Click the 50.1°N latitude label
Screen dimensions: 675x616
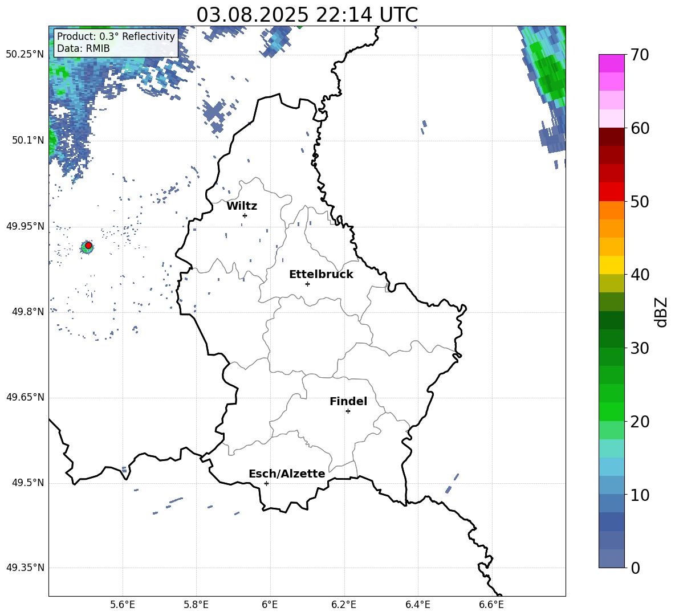coord(28,140)
